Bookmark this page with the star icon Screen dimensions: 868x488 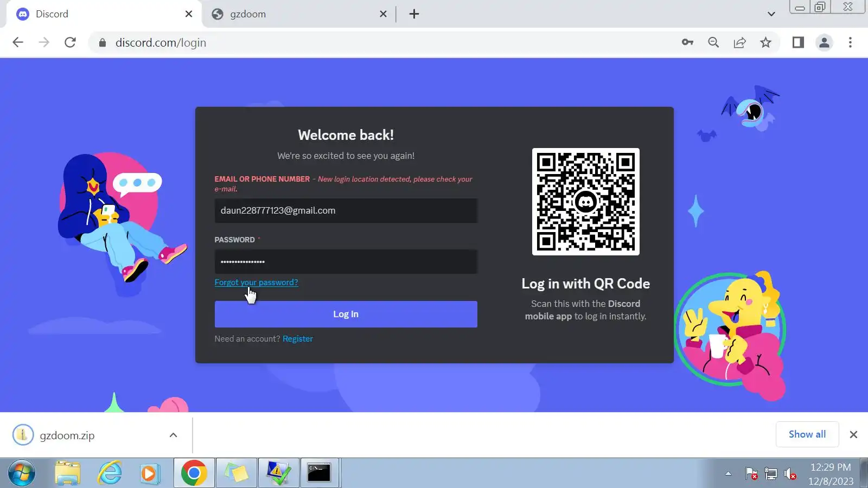(765, 42)
